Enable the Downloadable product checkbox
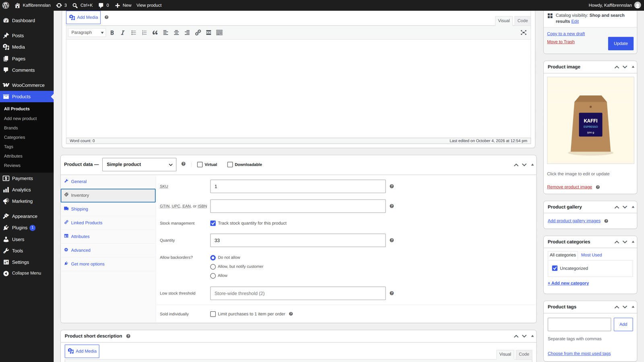The image size is (644, 362). tap(230, 165)
